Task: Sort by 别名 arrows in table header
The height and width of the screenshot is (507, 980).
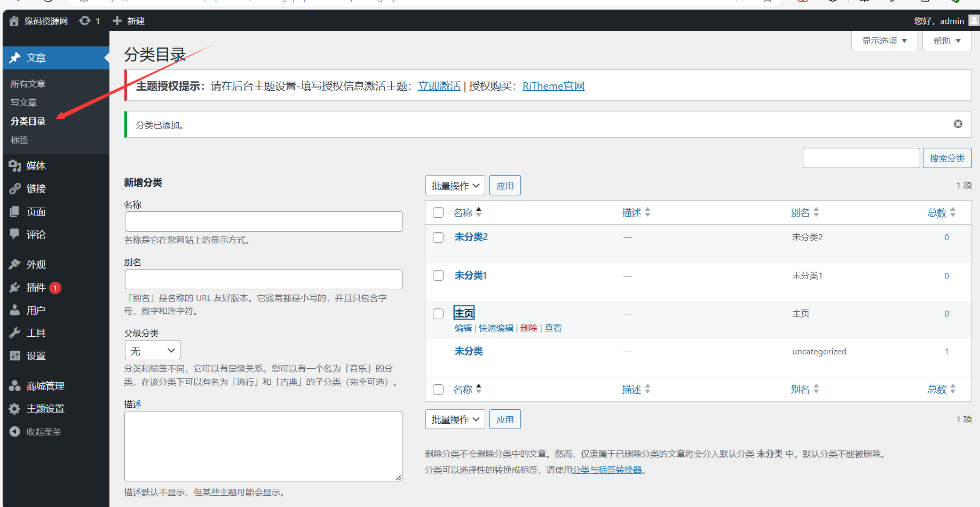Action: 816,212
